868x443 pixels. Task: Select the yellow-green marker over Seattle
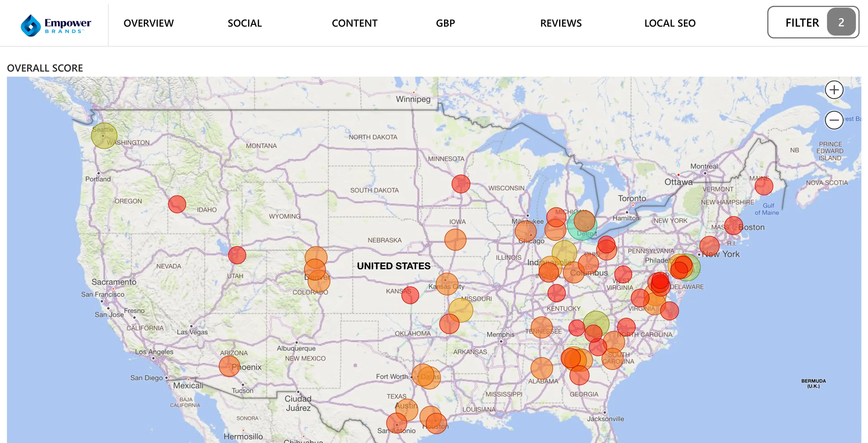[104, 135]
